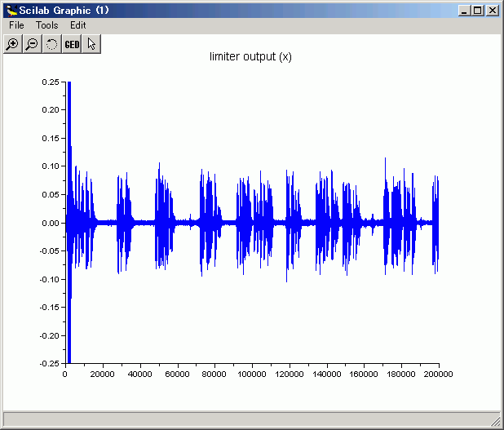Click the plot title 'limiter output (x)'
Image resolution: width=504 pixels, height=430 pixels.
250,57
